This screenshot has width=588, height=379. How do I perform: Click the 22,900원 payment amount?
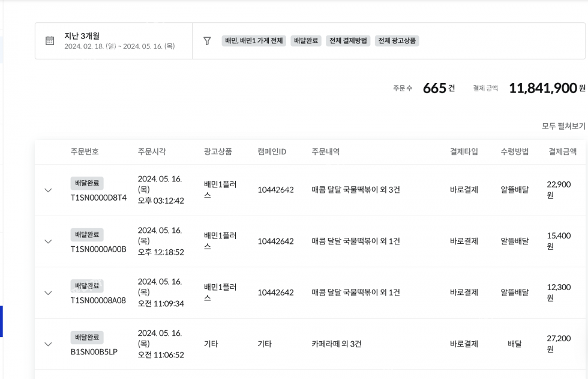558,190
